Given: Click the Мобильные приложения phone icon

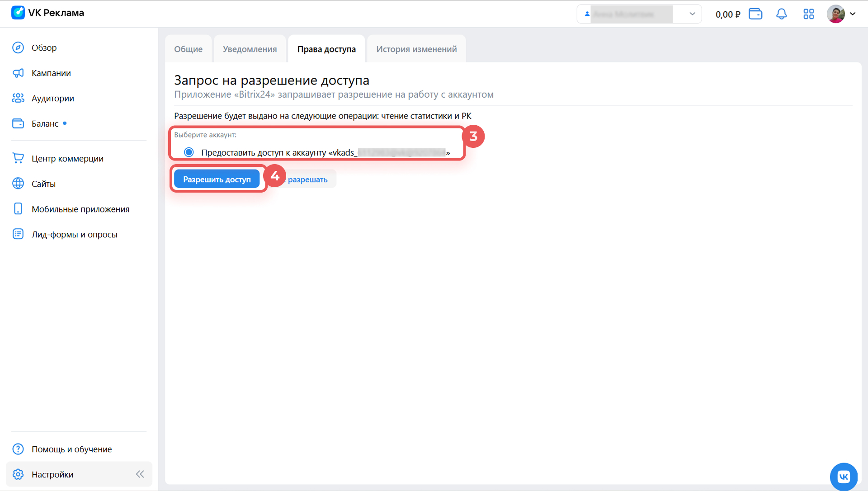Looking at the screenshot, I should [x=18, y=209].
